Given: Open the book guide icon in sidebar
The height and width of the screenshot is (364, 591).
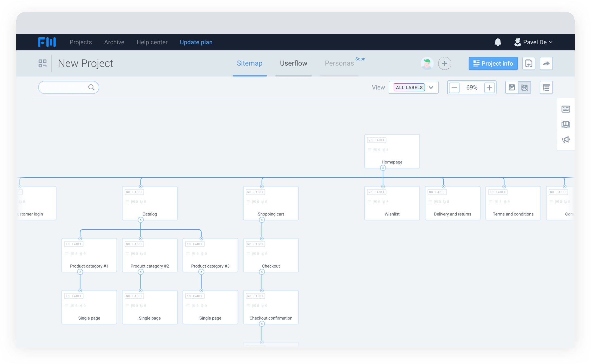Looking at the screenshot, I should [566, 125].
